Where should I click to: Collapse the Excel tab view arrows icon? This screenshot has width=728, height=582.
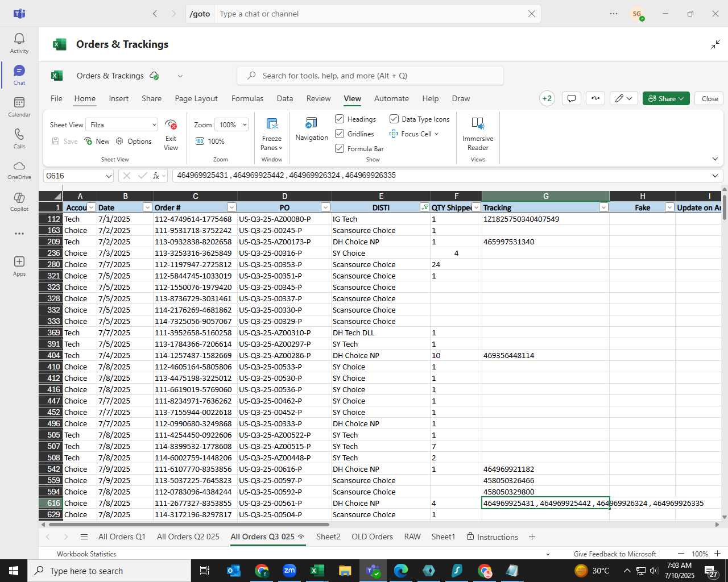point(715,44)
